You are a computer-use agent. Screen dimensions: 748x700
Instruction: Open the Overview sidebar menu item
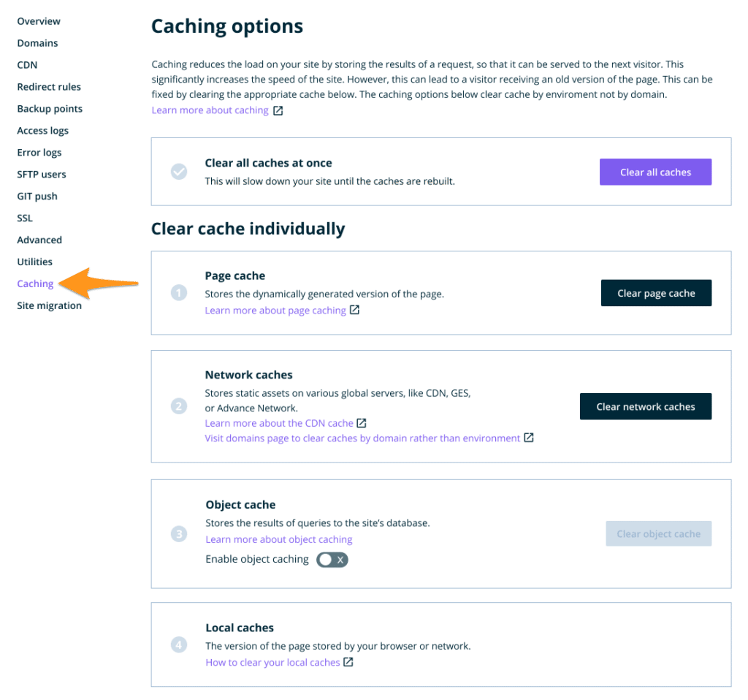click(39, 21)
